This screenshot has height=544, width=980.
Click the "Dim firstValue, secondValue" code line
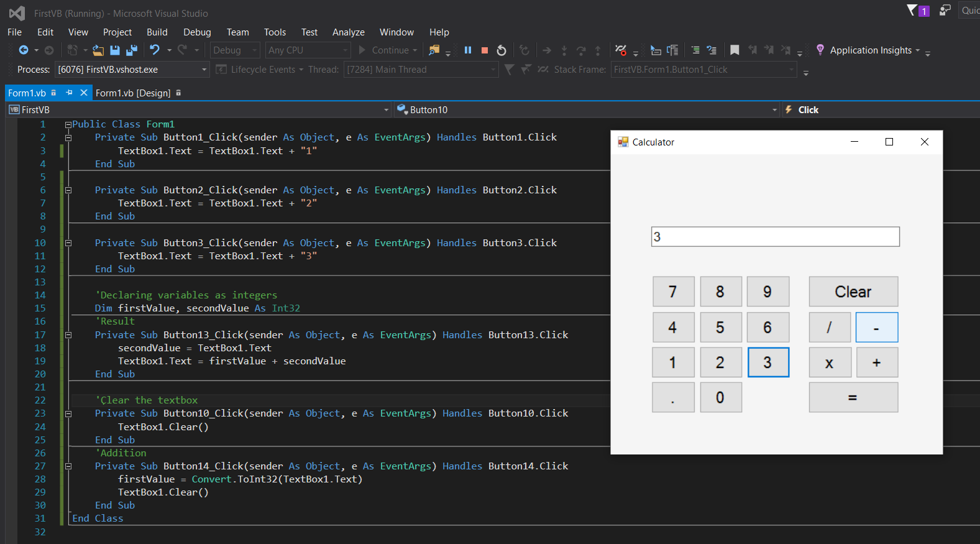pyautogui.click(x=197, y=308)
